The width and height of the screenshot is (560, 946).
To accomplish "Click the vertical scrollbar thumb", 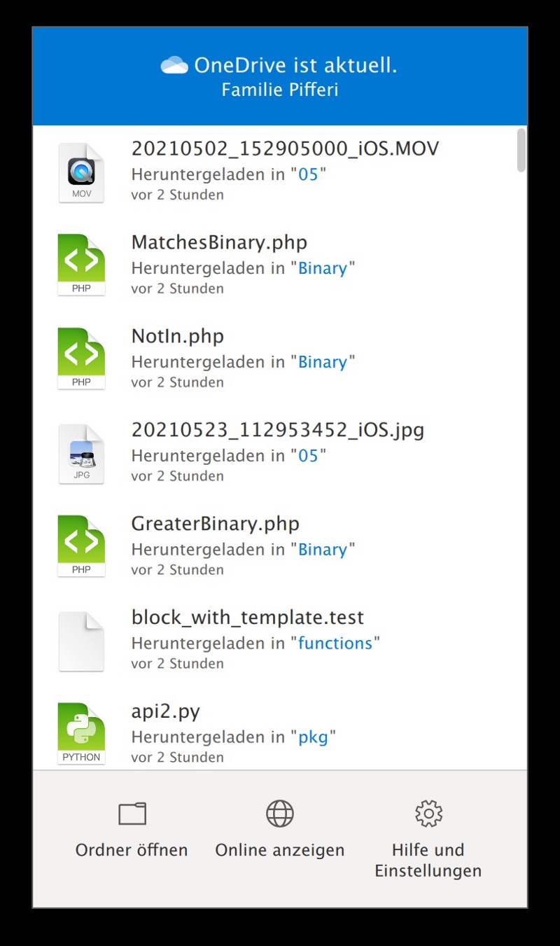I will [521, 150].
